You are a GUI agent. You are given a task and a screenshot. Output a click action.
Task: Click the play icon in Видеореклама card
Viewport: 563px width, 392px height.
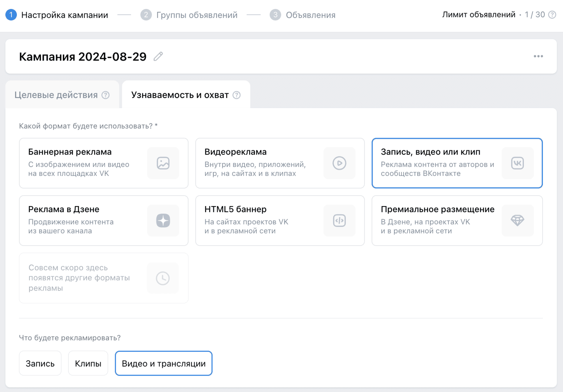coord(339,163)
